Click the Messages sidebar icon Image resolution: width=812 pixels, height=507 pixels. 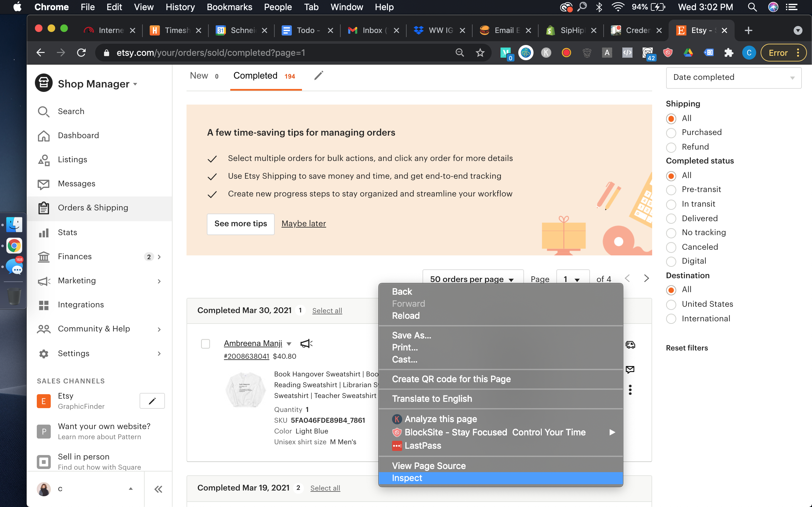pyautogui.click(x=43, y=183)
